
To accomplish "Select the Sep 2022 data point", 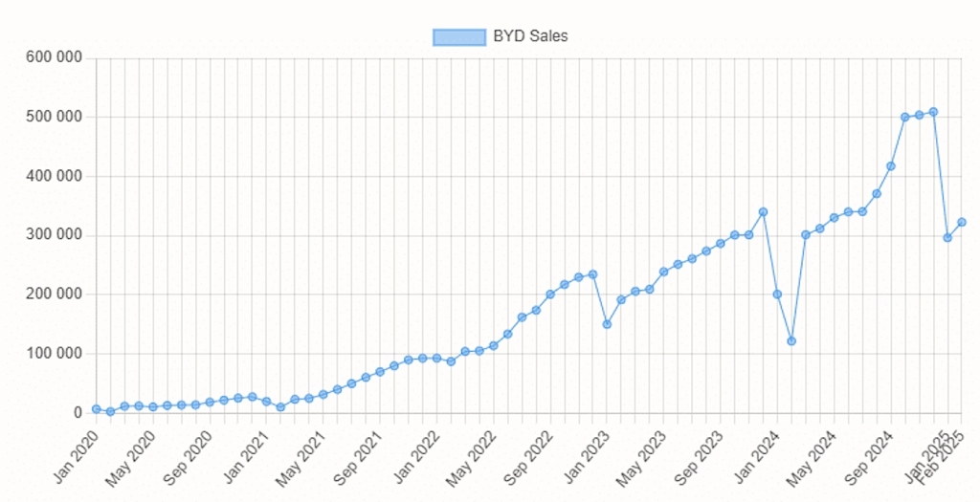I will (x=550, y=295).
